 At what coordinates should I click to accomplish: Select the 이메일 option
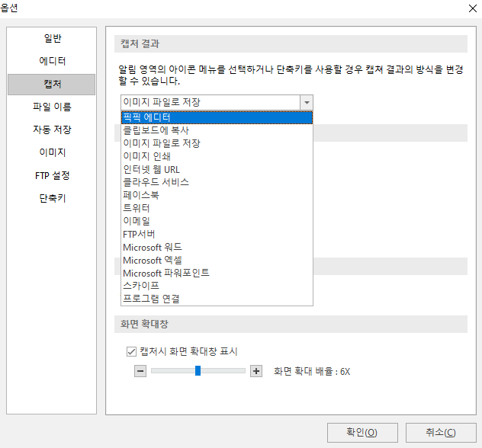[x=217, y=221]
